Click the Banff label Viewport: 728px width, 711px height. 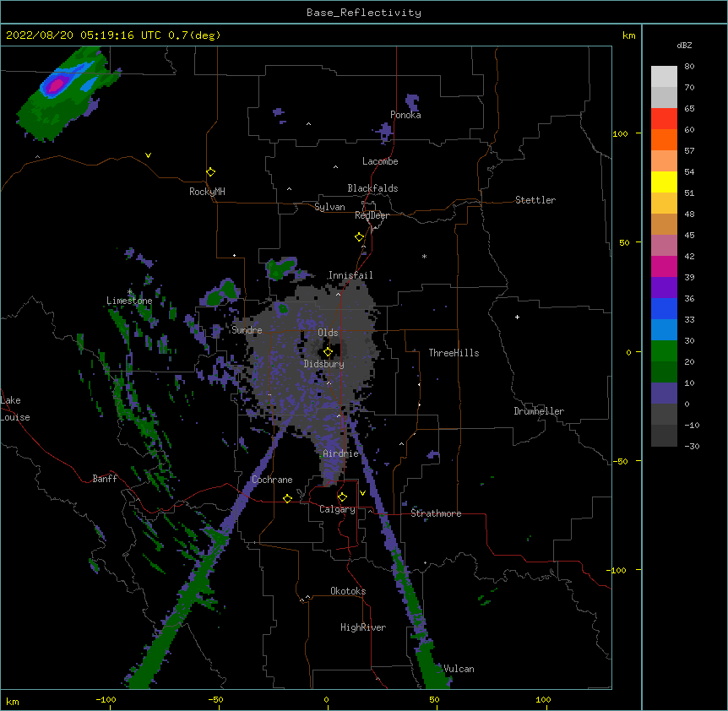(105, 479)
